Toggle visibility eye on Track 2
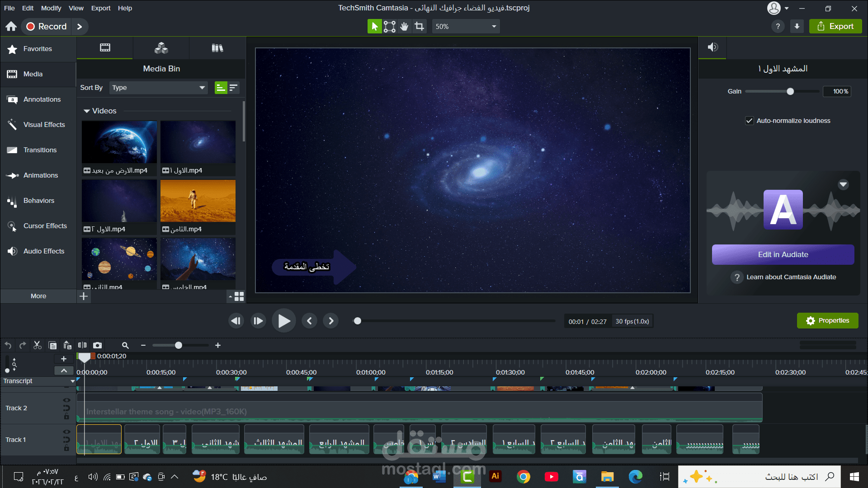The height and width of the screenshot is (488, 868). tap(66, 400)
